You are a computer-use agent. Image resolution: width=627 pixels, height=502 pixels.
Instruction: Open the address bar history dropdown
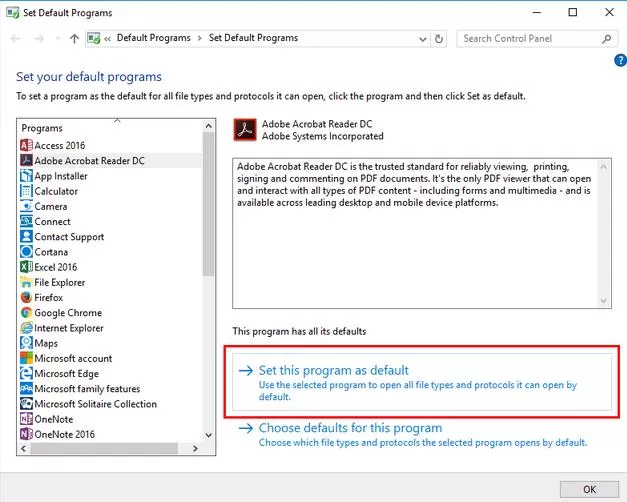click(423, 39)
